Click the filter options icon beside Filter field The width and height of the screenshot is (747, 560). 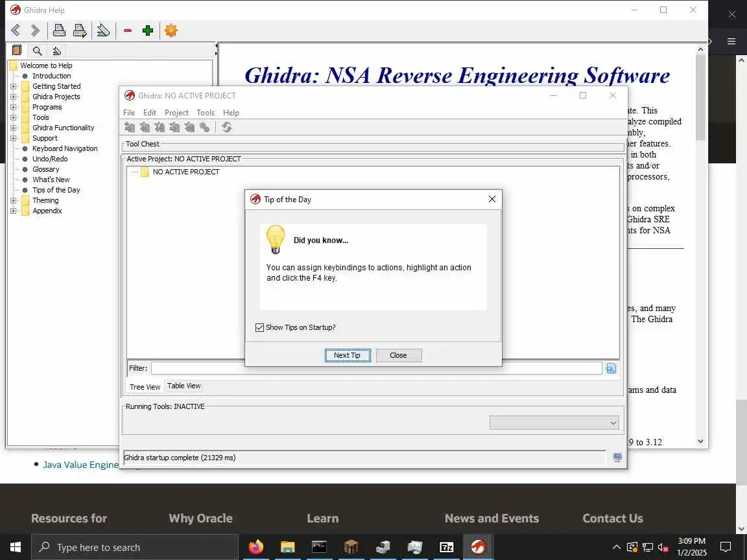(611, 368)
